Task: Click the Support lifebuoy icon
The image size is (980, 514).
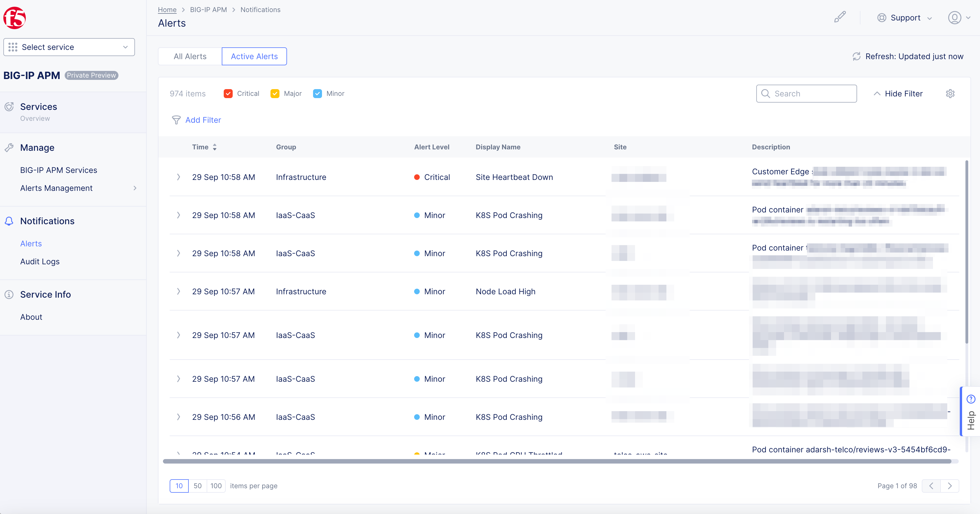Action: pos(881,18)
